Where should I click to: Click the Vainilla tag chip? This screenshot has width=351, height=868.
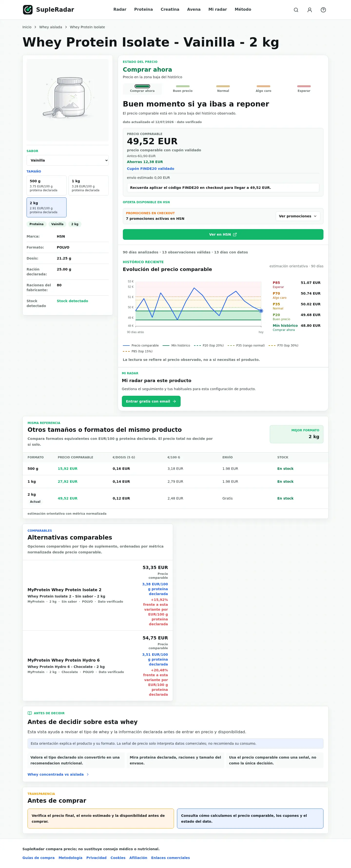pos(57,224)
